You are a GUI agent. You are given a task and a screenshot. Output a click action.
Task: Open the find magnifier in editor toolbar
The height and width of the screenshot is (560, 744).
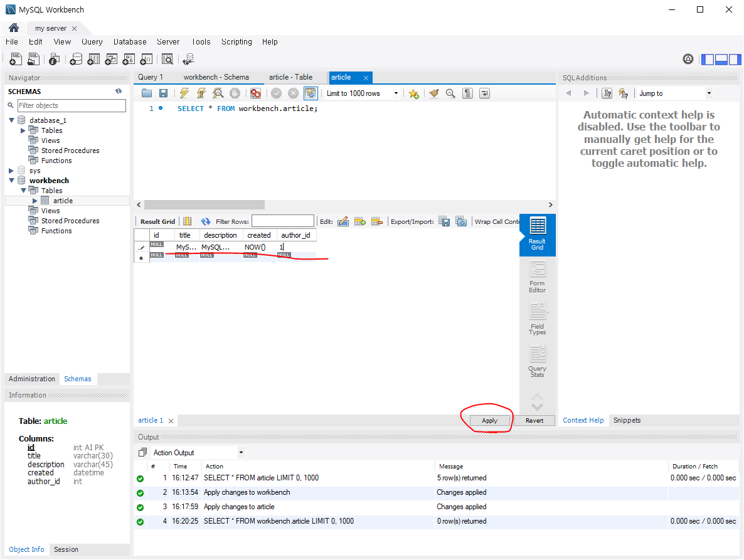450,93
